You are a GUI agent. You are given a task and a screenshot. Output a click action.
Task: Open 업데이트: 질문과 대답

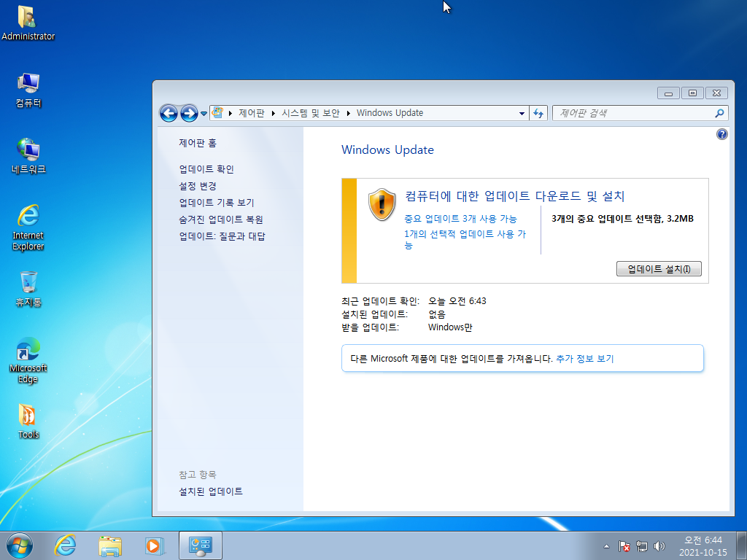tap(222, 236)
